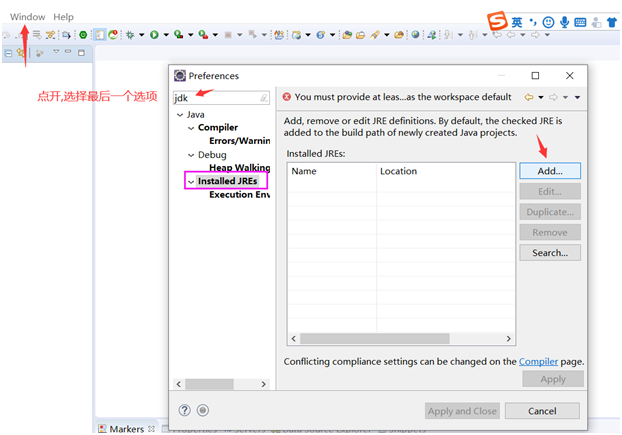Click the Previous Annotation icon
Screen dimensions: 622x435
(x=472, y=35)
